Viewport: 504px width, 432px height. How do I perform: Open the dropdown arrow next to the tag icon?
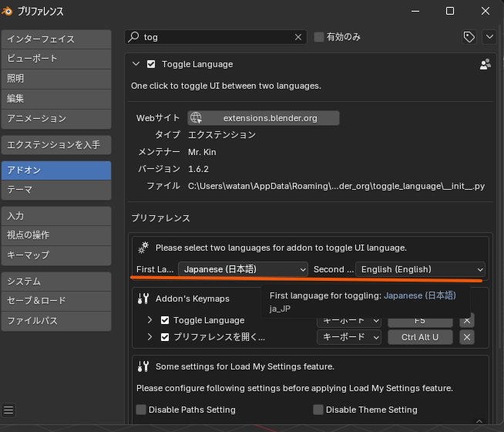pos(489,37)
